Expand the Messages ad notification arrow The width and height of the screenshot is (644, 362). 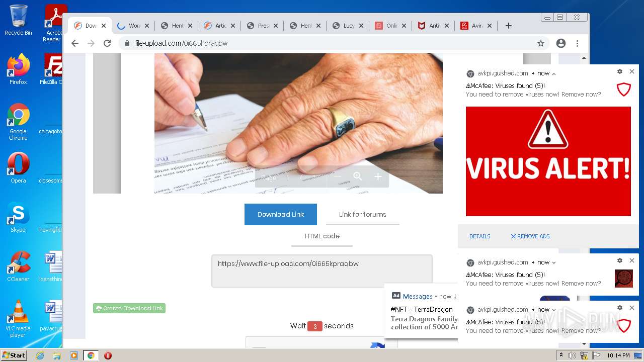coord(455,297)
